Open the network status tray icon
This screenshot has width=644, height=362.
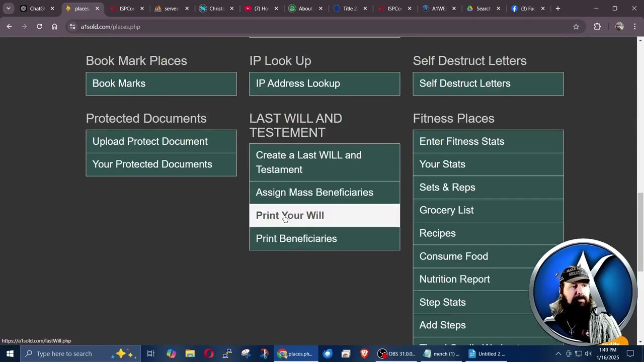pyautogui.click(x=579, y=353)
